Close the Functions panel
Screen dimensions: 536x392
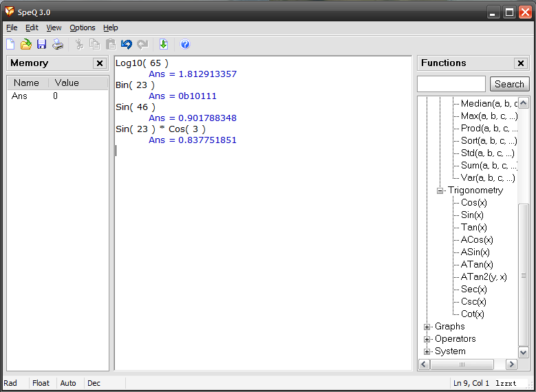[521, 63]
